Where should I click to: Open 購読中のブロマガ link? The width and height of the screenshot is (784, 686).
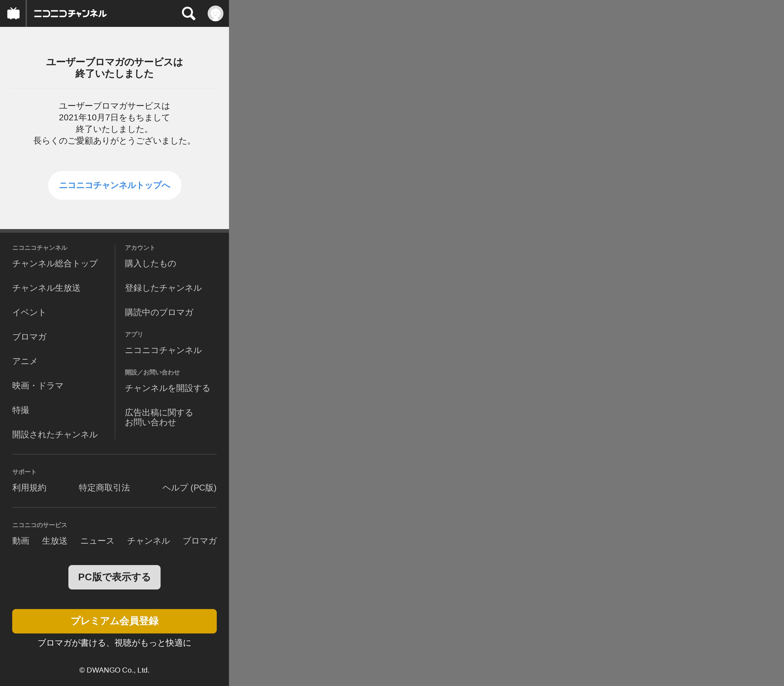coord(159,313)
